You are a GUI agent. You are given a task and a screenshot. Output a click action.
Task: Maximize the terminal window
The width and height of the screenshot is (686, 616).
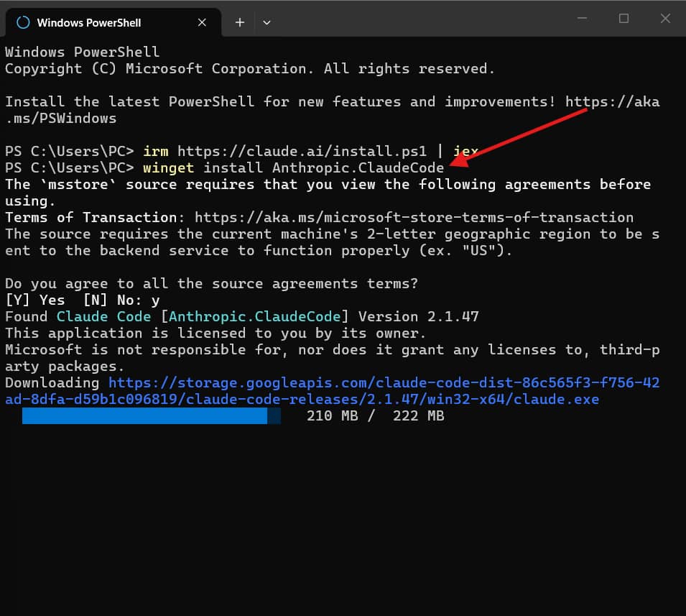pyautogui.click(x=624, y=19)
